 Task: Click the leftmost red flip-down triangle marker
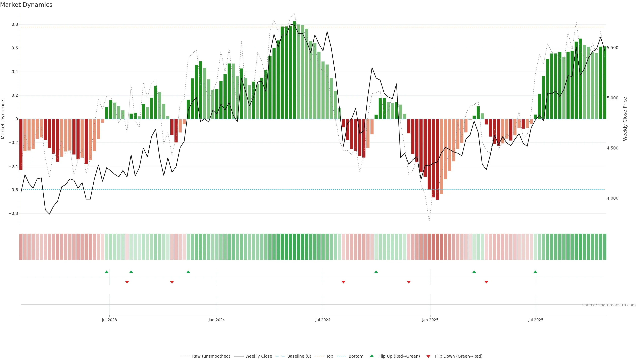click(127, 282)
